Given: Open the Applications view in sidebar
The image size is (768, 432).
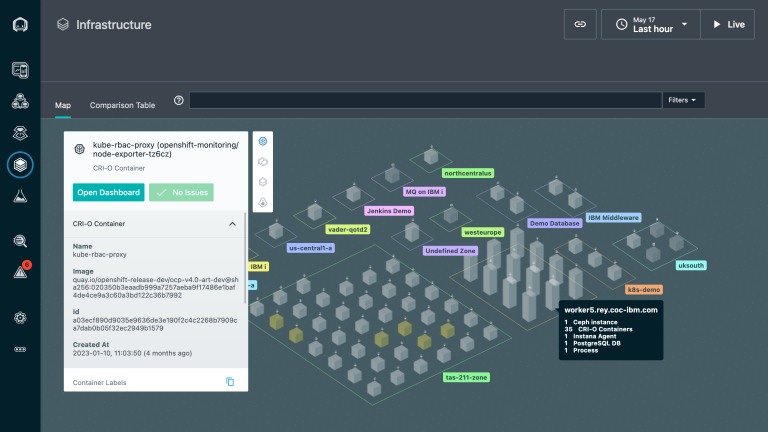Looking at the screenshot, I should pos(20,101).
